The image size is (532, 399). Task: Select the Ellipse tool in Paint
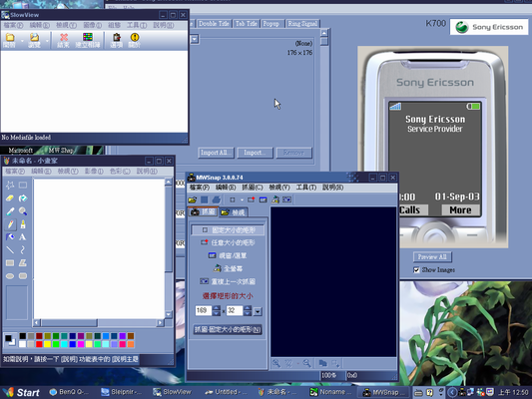pyautogui.click(x=10, y=276)
